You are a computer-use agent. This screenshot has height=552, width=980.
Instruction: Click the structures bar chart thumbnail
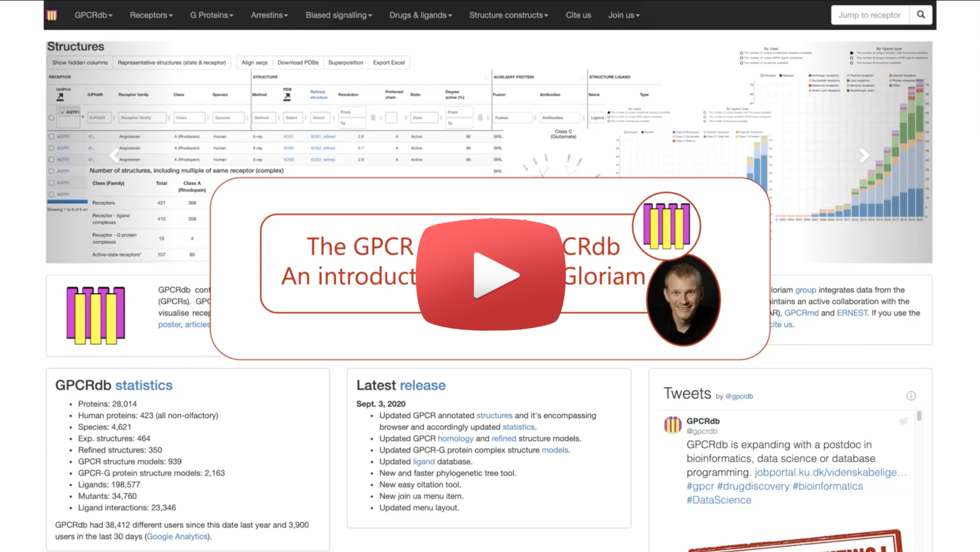point(849,148)
